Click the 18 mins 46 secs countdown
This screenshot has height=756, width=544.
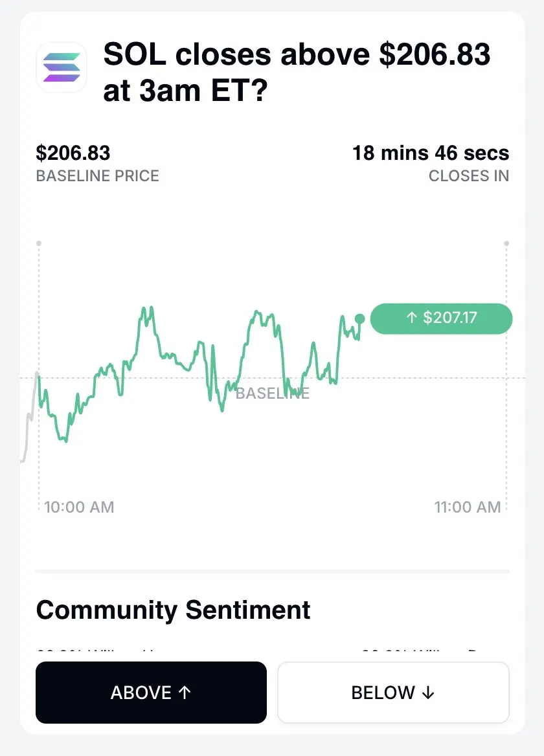431,153
